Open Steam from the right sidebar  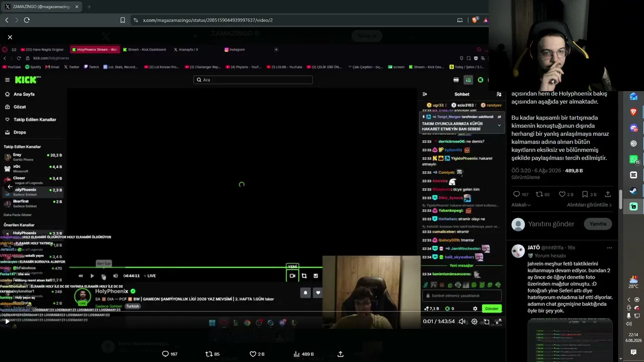tap(633, 191)
